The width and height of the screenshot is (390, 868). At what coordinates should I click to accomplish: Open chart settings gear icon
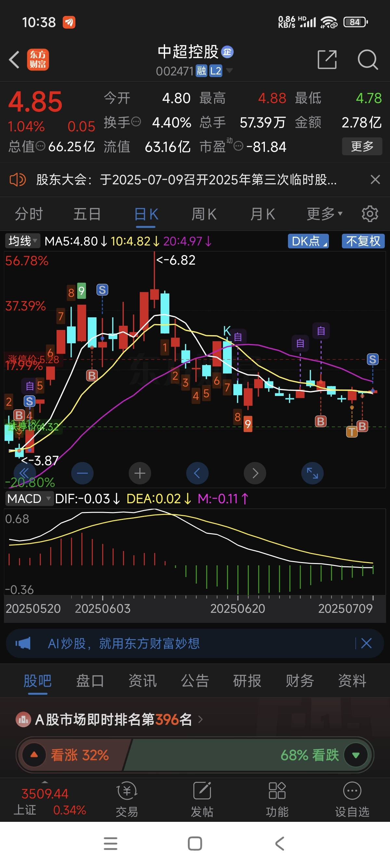(370, 214)
